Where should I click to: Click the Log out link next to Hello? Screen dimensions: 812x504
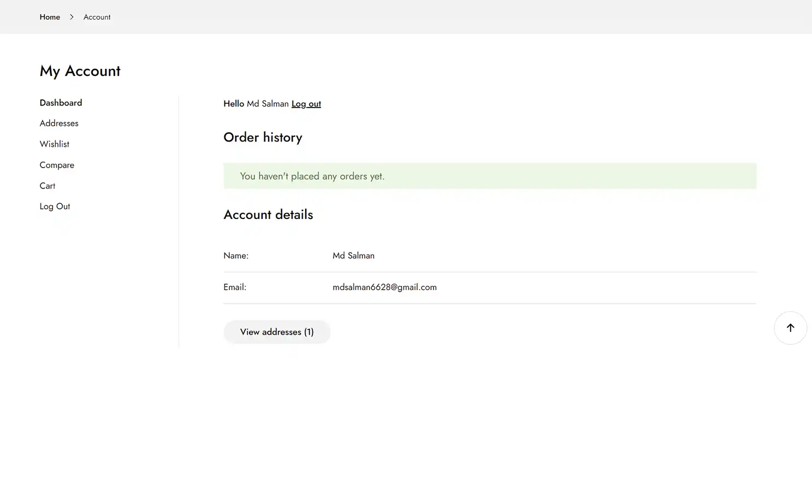click(x=306, y=104)
